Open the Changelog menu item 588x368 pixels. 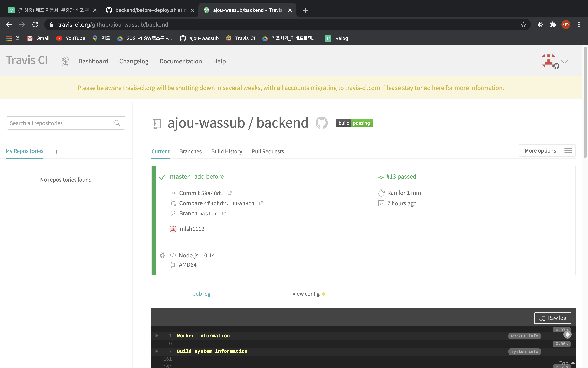pos(134,61)
